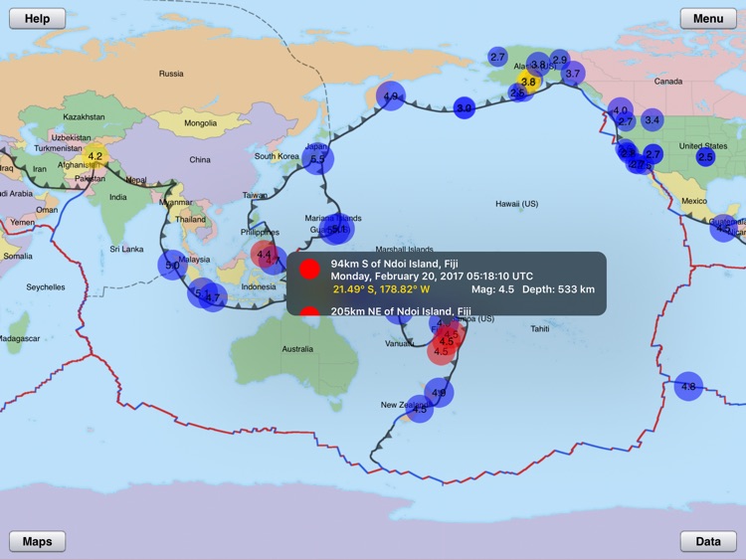Click the yellow 21.49° S, 178.82° W coordinates

(381, 289)
